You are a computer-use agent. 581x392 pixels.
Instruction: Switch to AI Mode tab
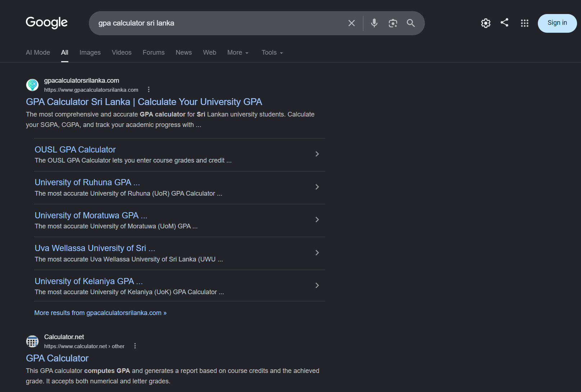pyautogui.click(x=38, y=53)
